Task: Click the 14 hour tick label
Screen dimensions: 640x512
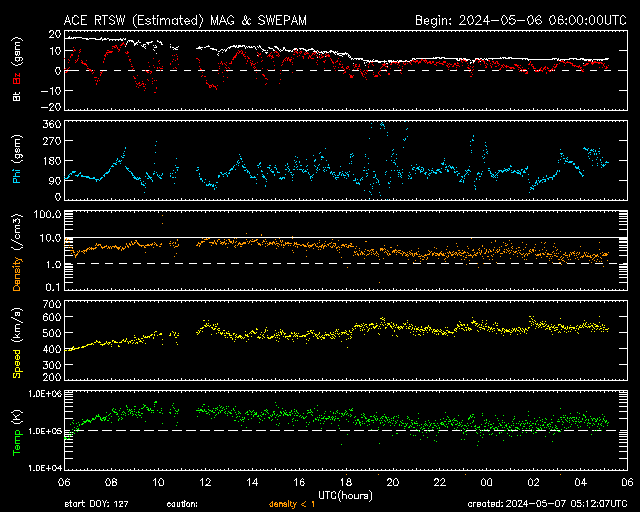Action: pos(252,483)
